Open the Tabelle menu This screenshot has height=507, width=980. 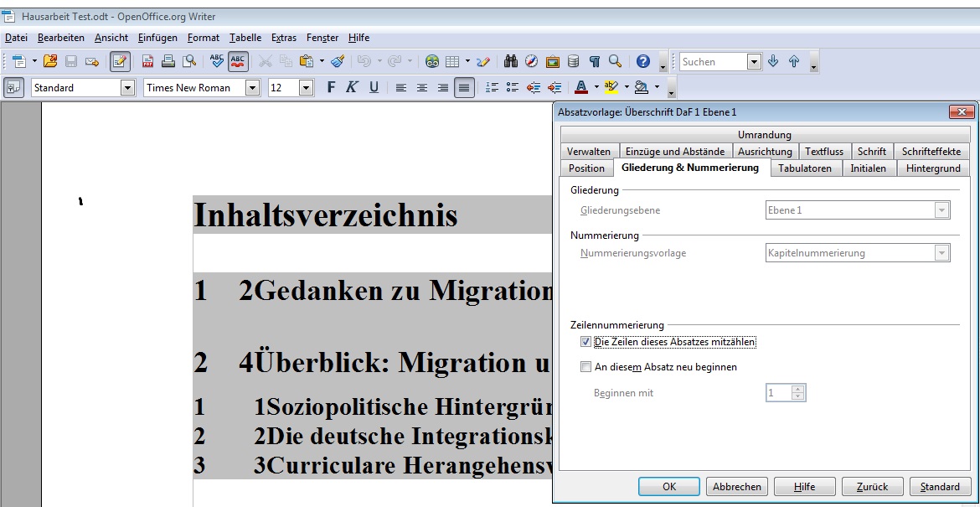click(x=245, y=37)
